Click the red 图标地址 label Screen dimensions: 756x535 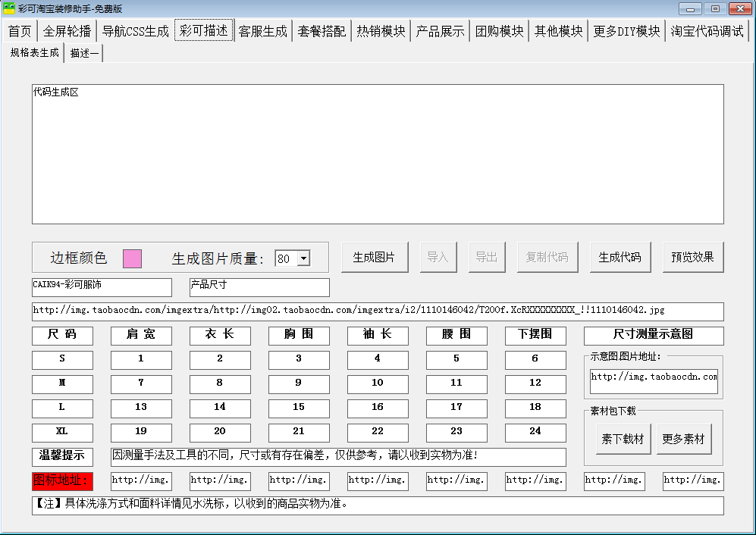62,481
